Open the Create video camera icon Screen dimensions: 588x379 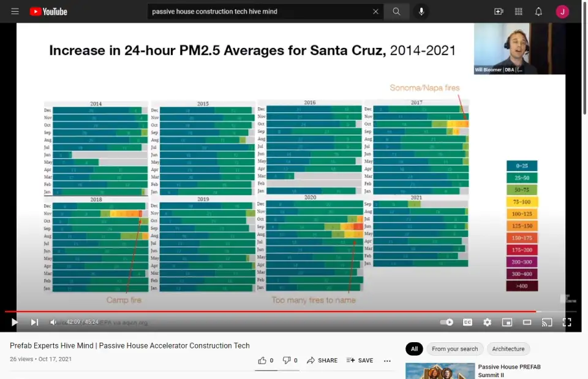coord(499,12)
